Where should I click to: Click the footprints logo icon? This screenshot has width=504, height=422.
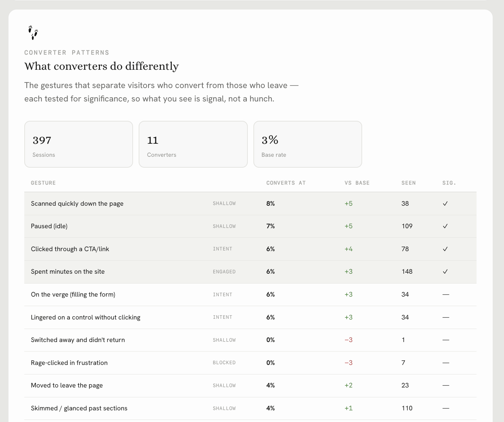pyautogui.click(x=33, y=32)
